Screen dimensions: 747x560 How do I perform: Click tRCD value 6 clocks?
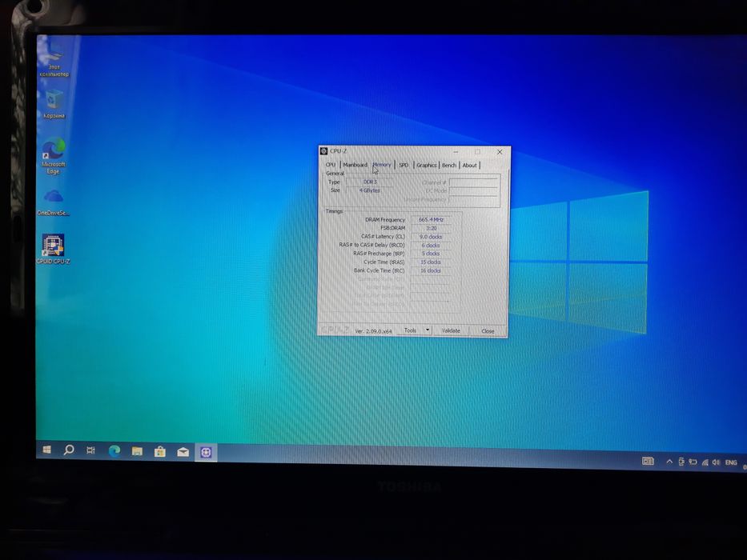431,246
